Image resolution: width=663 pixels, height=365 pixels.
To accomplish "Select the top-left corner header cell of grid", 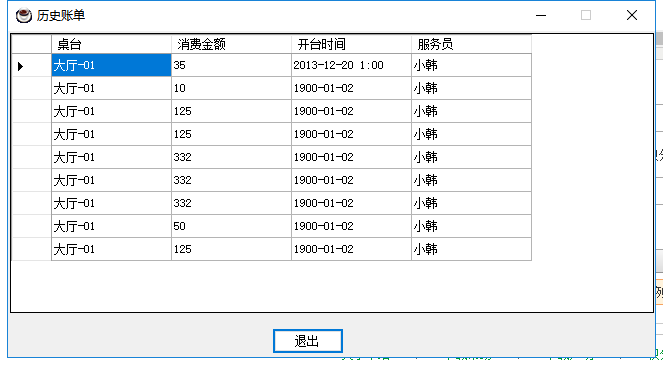I will tap(31, 44).
